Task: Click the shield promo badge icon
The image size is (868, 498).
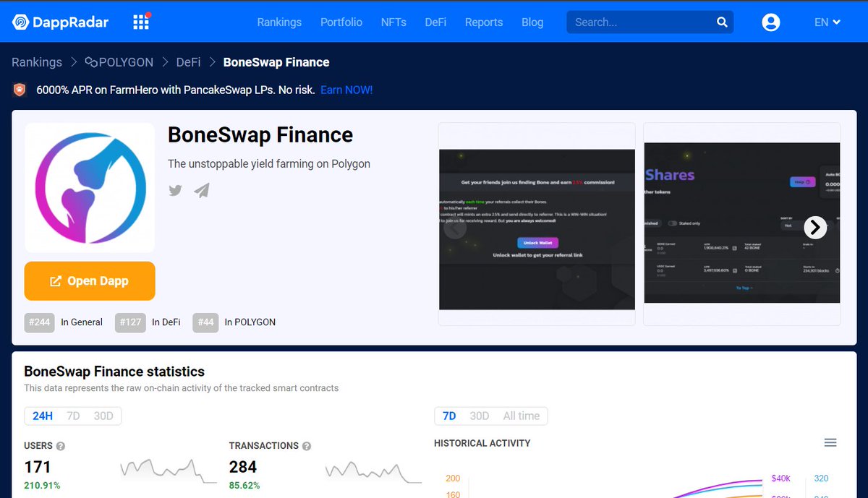Action: click(20, 90)
